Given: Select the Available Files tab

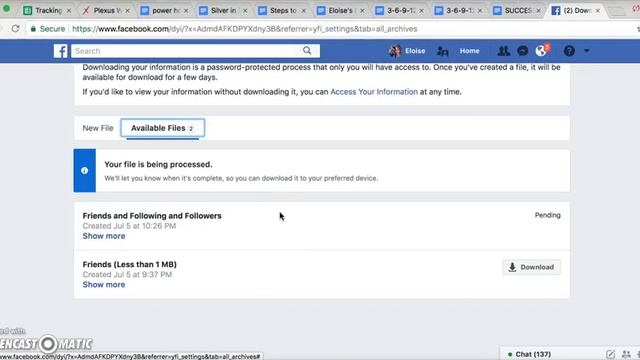Looking at the screenshot, I should pos(162,128).
